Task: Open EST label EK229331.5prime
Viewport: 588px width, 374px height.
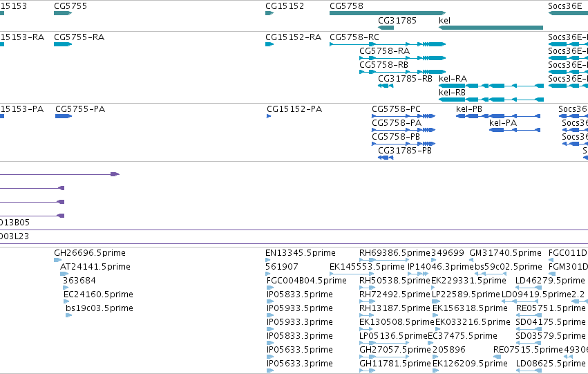Action: (x=468, y=281)
